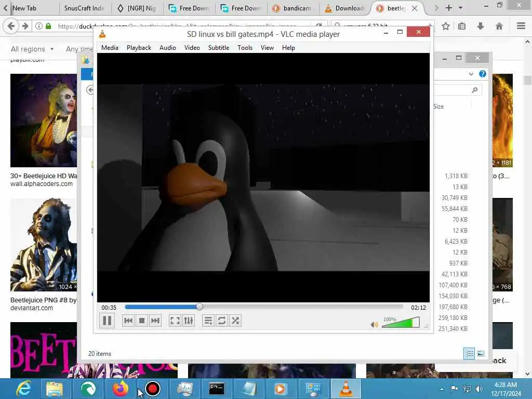Mute audio with VLC speaker icon
Image resolution: width=532 pixels, height=399 pixels.
tap(374, 325)
